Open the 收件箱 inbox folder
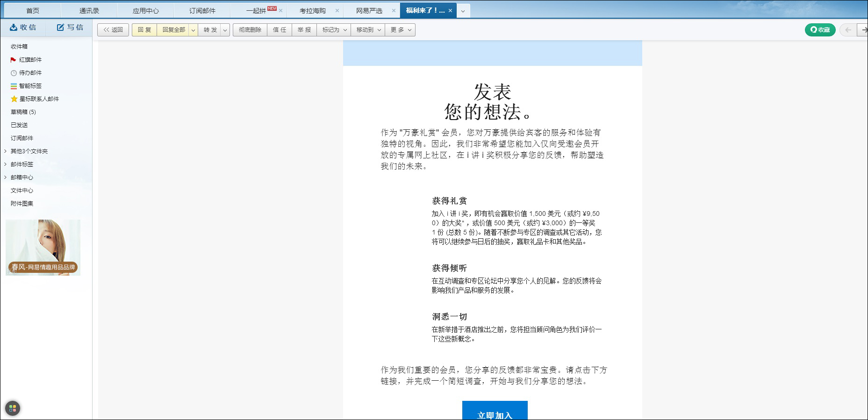868x420 pixels. [x=19, y=47]
